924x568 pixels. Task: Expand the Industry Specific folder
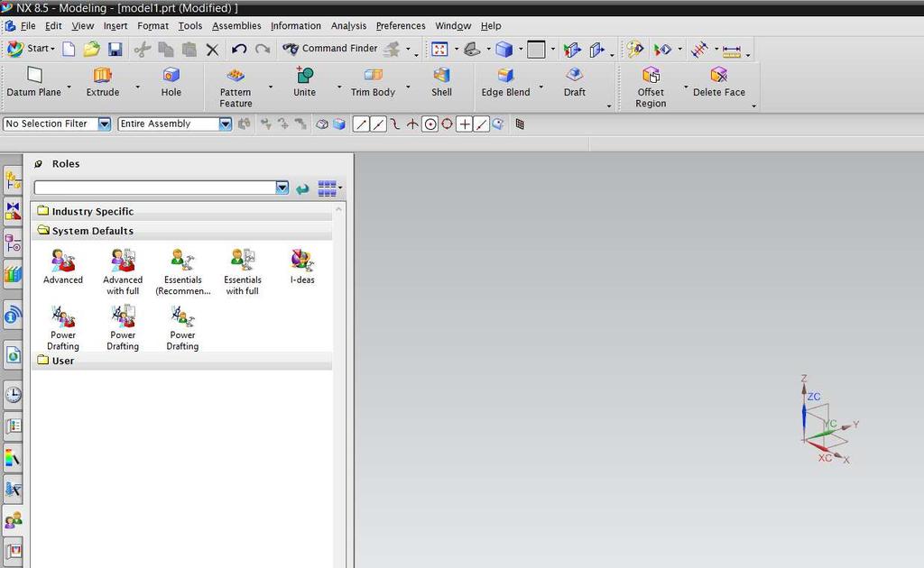coord(181,211)
